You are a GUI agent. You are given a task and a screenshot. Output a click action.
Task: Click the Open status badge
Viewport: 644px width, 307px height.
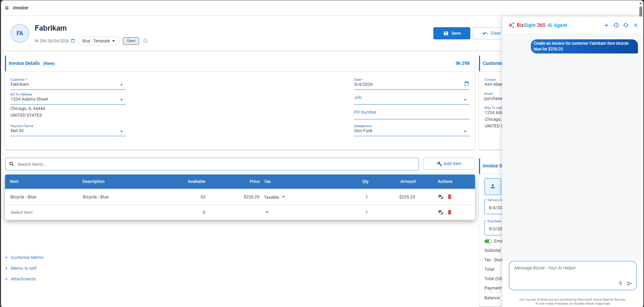point(131,41)
